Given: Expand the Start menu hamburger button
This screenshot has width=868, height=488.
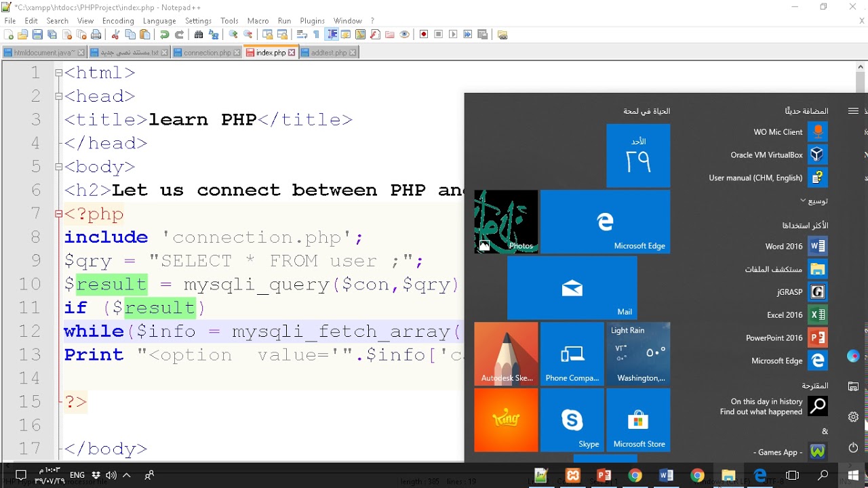Looking at the screenshot, I should (853, 110).
